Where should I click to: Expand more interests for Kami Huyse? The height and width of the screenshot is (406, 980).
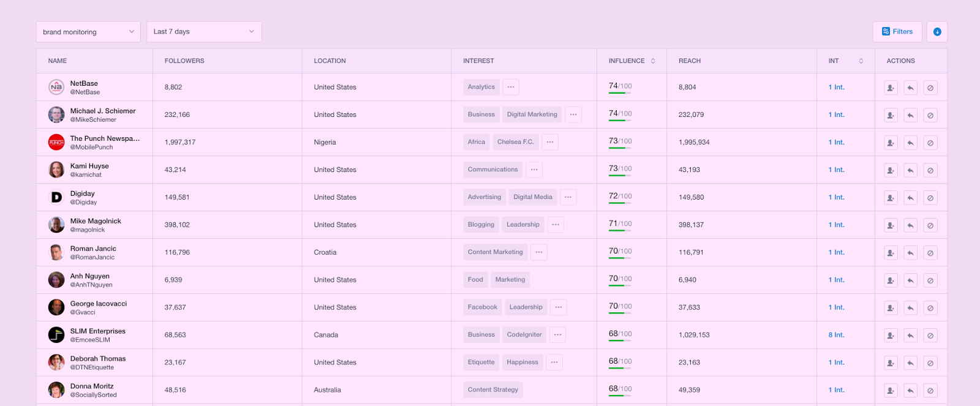534,170
